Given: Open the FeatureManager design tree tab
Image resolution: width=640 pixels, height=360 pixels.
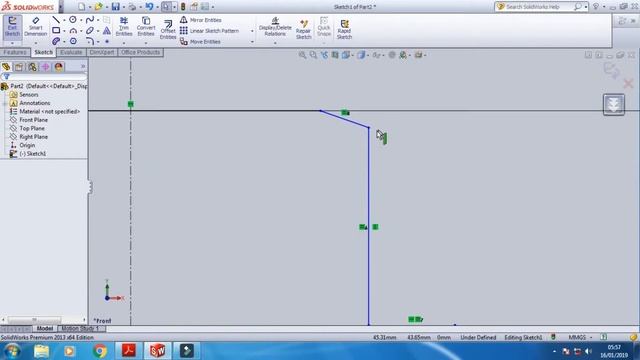Looking at the screenshot, I should click(x=6, y=67).
